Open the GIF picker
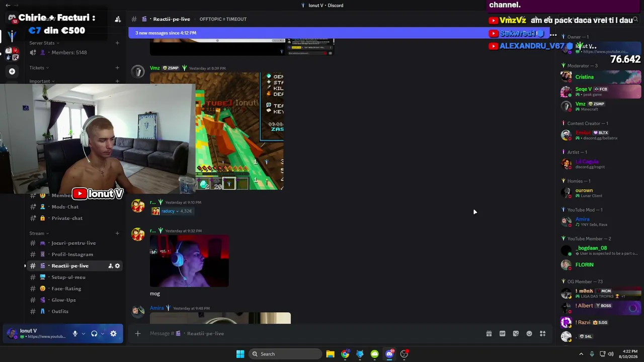The height and width of the screenshot is (362, 644). [x=502, y=333]
